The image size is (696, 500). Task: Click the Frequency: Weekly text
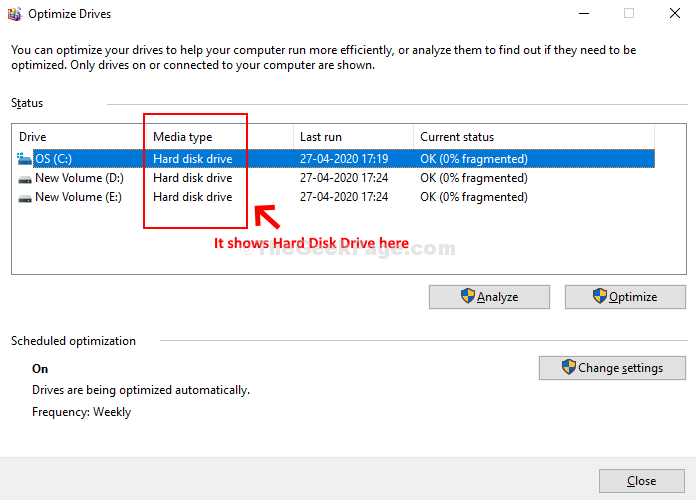click(x=82, y=412)
